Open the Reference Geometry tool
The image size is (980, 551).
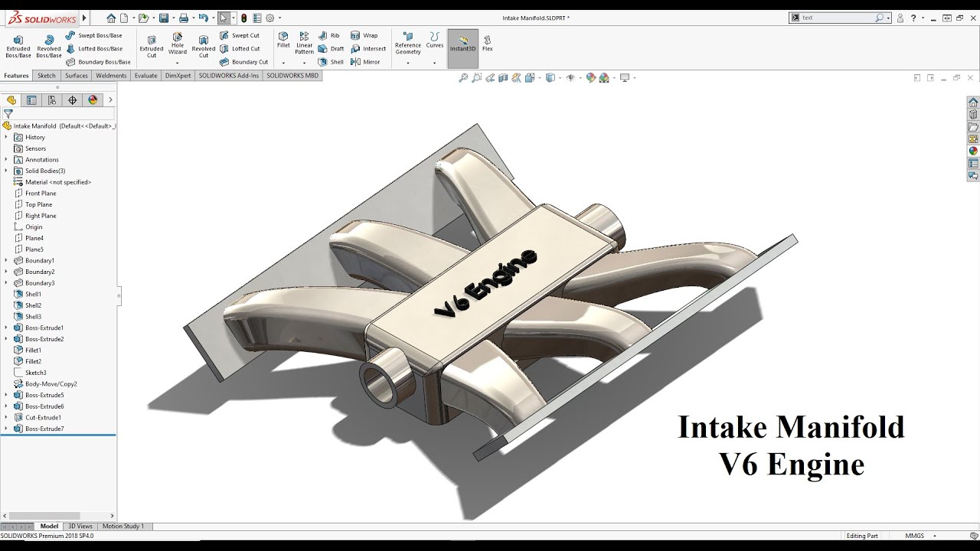coord(408,43)
